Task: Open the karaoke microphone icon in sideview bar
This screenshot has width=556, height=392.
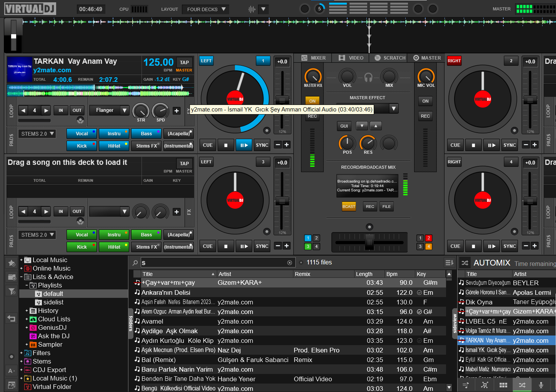Action: [x=541, y=385]
